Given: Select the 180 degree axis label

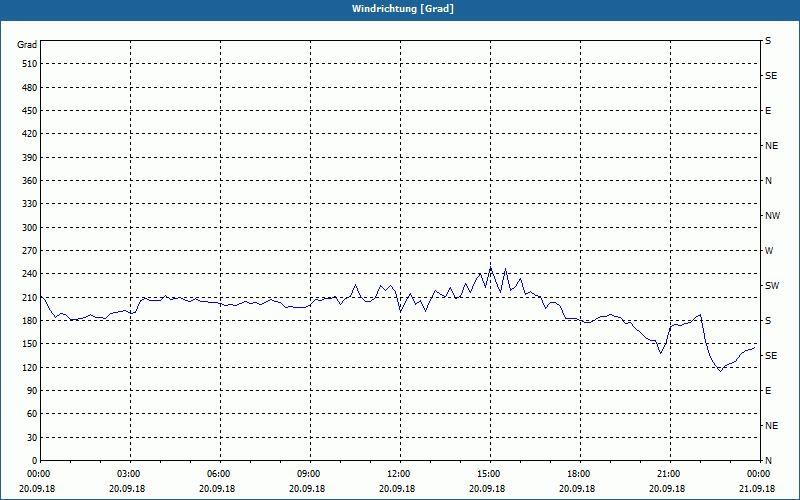Looking at the screenshot, I should point(30,321).
